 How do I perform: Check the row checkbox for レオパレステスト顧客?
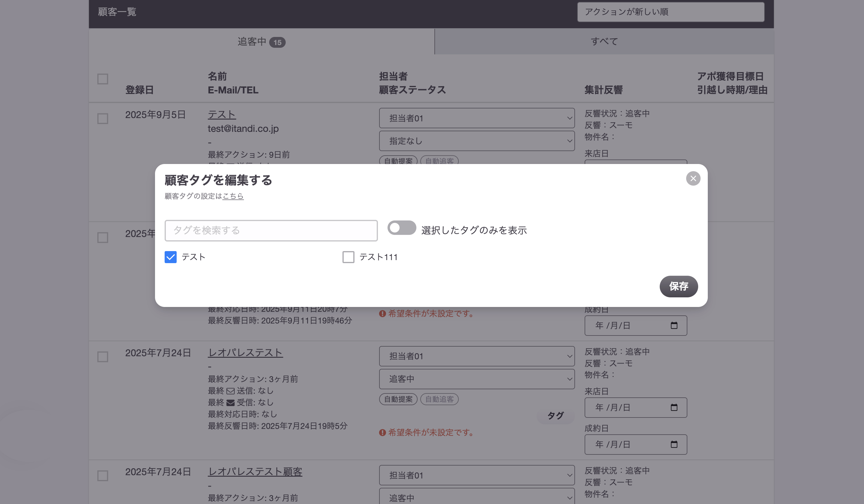[102, 475]
